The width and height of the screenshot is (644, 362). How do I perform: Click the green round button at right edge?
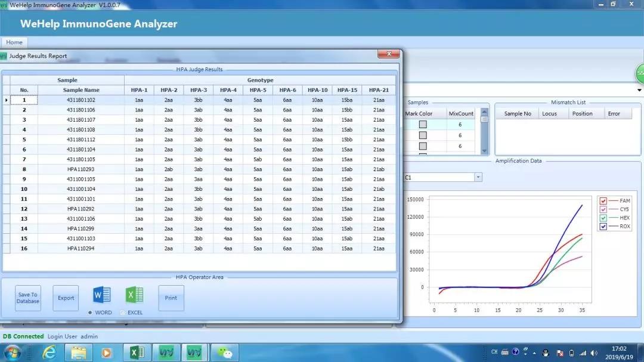tap(640, 73)
